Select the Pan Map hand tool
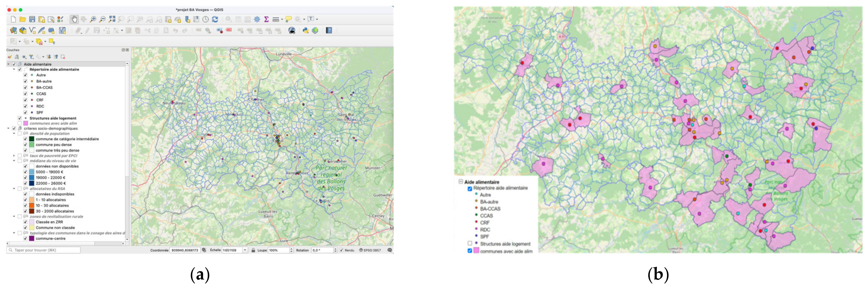 tap(74, 19)
